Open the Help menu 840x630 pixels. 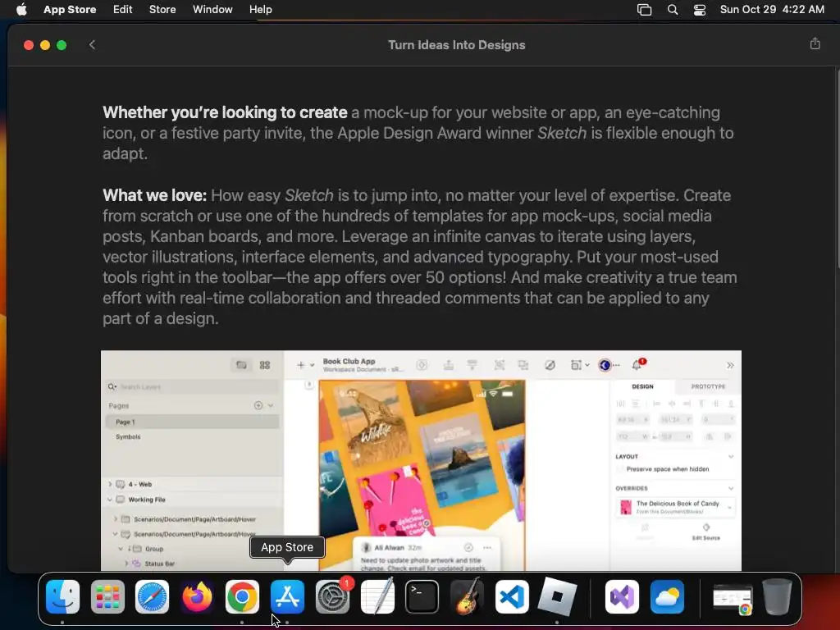pyautogui.click(x=260, y=10)
